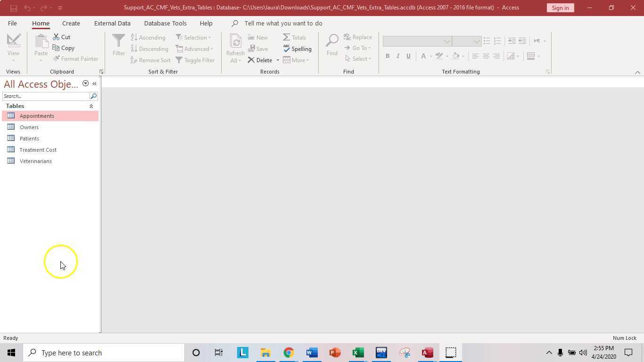The image size is (644, 362).
Task: Run Spelling check from the Records group
Action: coord(297,49)
